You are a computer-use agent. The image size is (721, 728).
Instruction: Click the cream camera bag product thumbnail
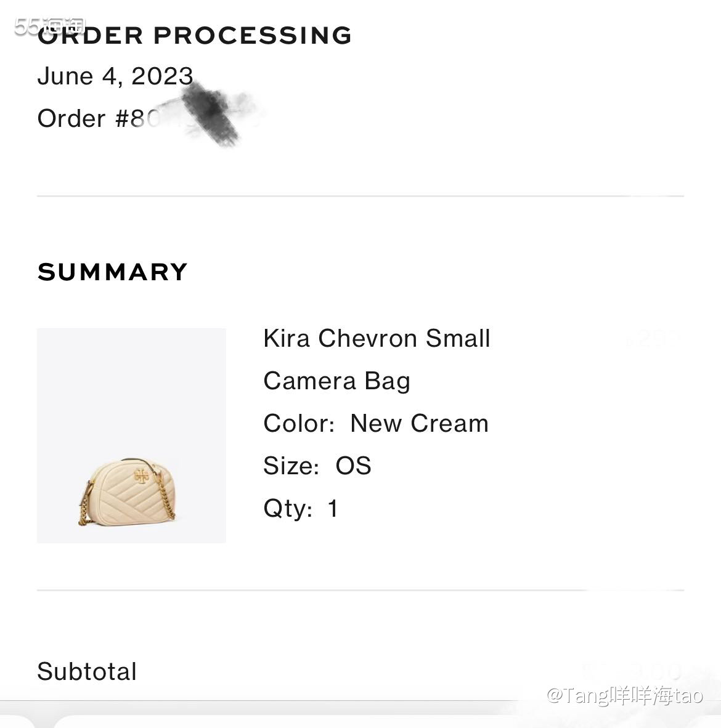coord(131,435)
